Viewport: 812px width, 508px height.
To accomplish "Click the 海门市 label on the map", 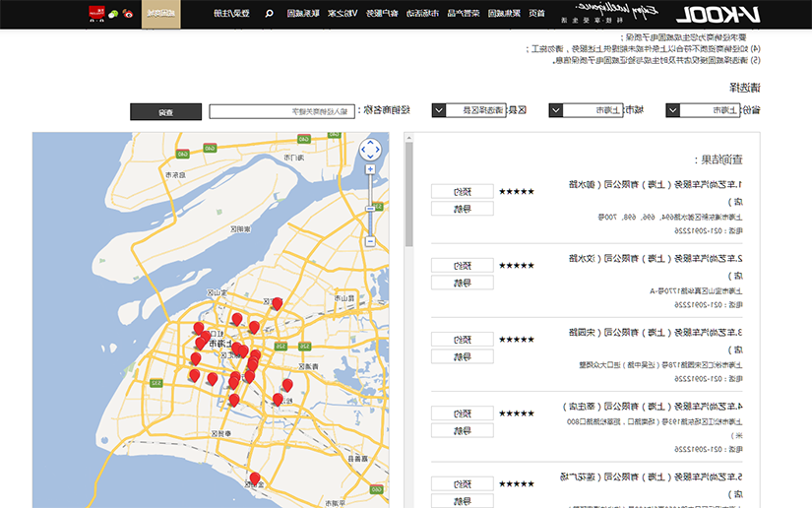I will click(x=294, y=158).
